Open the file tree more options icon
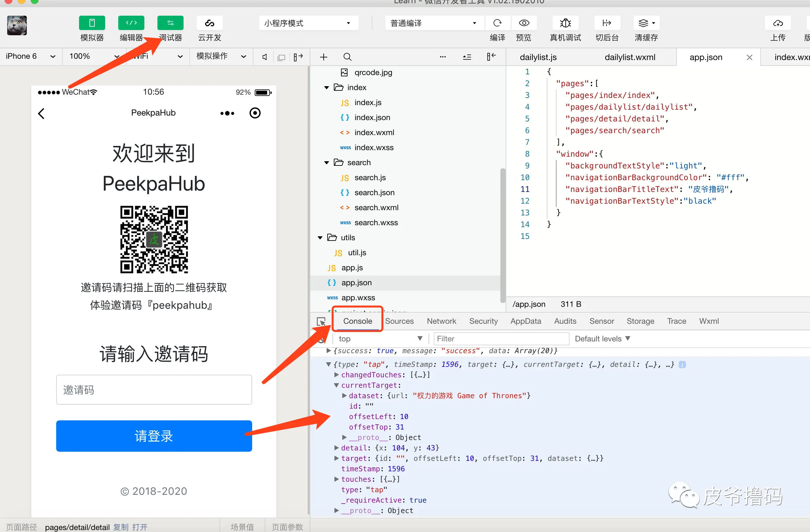Viewport: 810px width, 532px height. (x=443, y=57)
